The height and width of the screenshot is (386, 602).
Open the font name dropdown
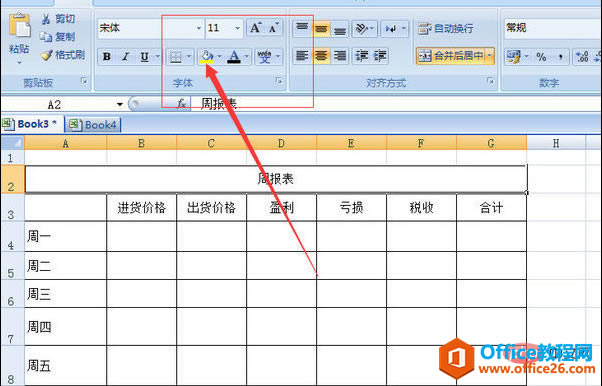pyautogui.click(x=198, y=28)
